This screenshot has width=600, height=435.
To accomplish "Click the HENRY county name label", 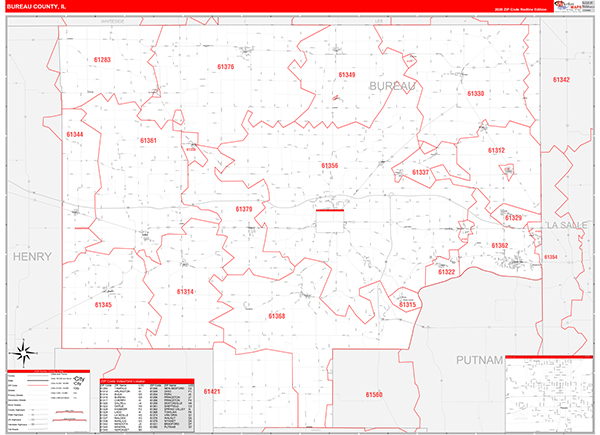I will [32, 256].
